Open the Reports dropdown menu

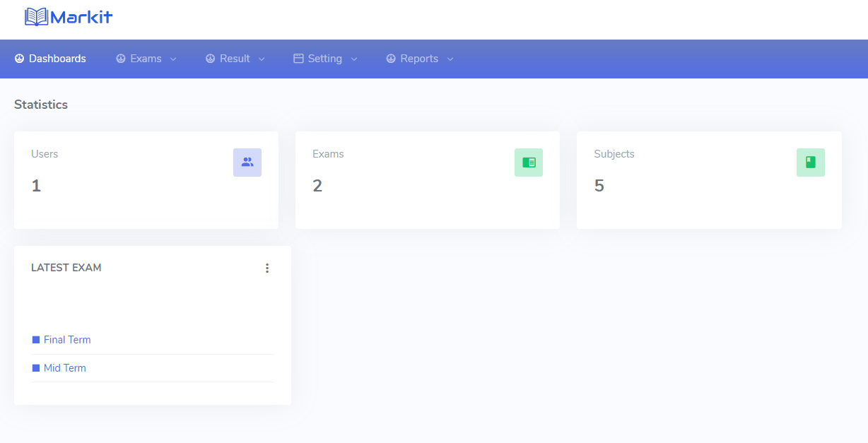451,59
